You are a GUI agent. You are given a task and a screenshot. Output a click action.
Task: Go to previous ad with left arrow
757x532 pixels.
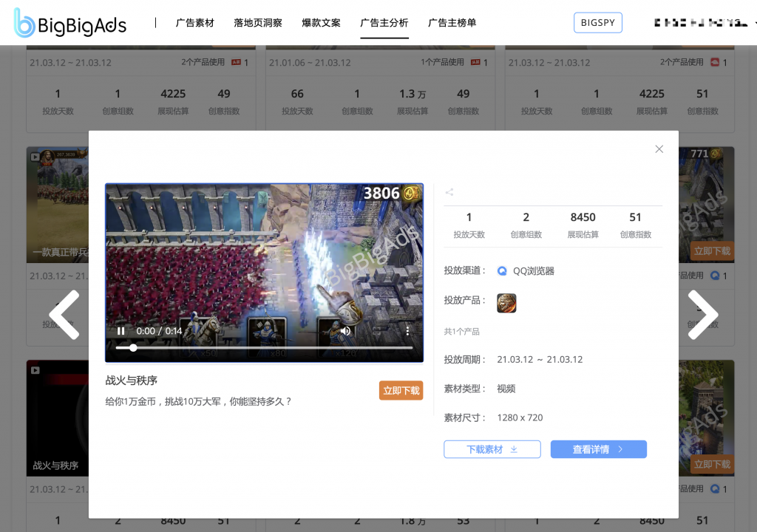coord(65,315)
